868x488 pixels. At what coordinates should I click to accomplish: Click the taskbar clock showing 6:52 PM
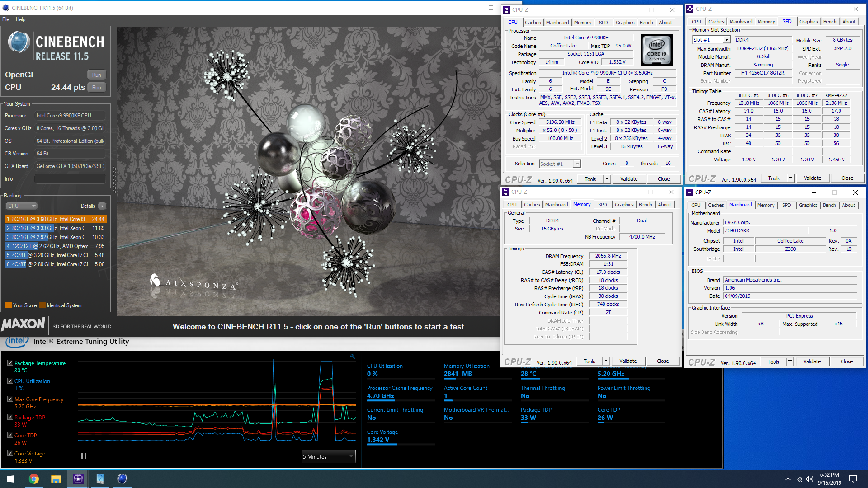pos(829,479)
